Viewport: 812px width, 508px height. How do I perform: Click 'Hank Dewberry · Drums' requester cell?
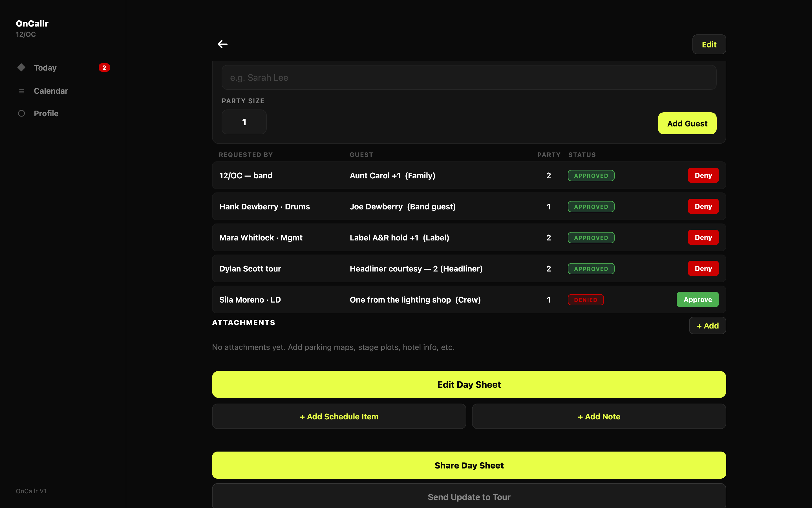click(x=264, y=207)
